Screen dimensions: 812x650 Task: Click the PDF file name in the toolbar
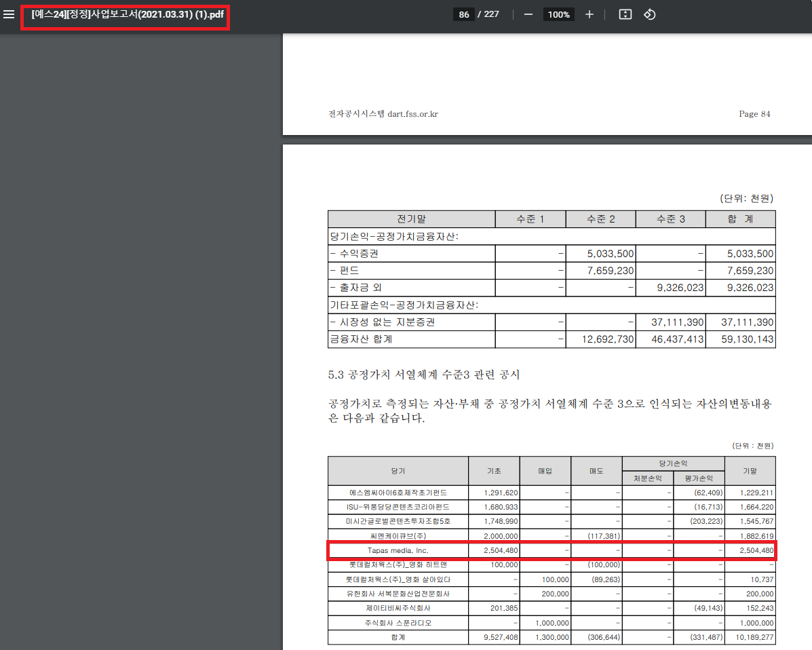tap(128, 14)
